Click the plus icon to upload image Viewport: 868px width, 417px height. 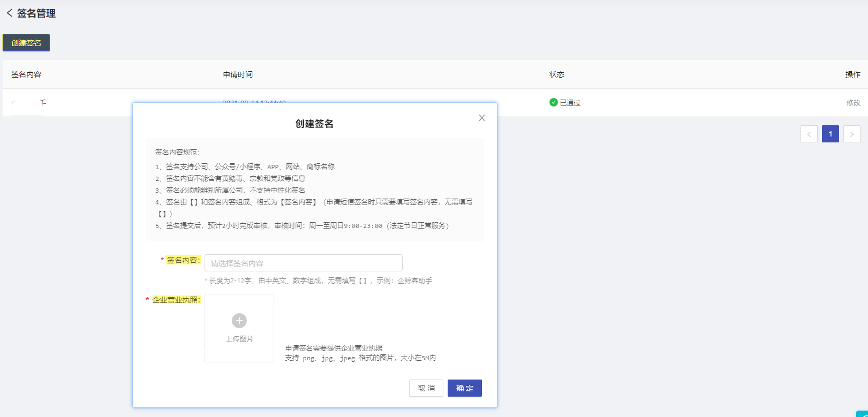pos(239,321)
